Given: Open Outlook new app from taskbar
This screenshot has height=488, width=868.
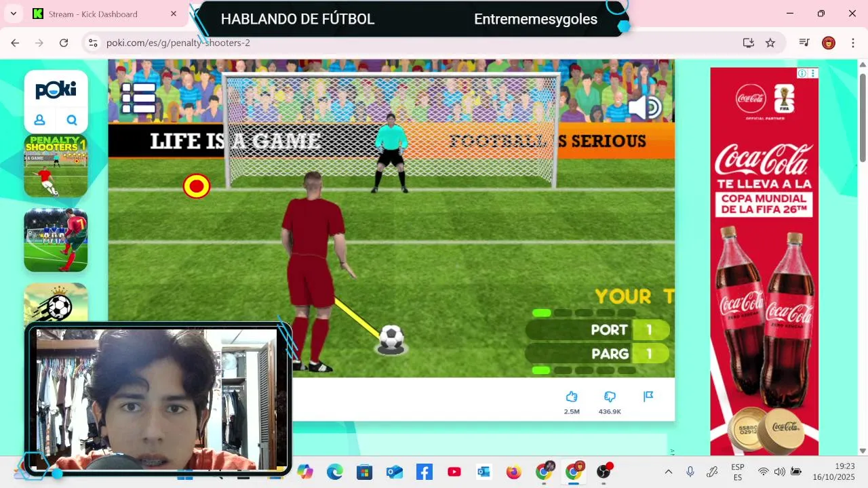Looking at the screenshot, I should coord(395,472).
